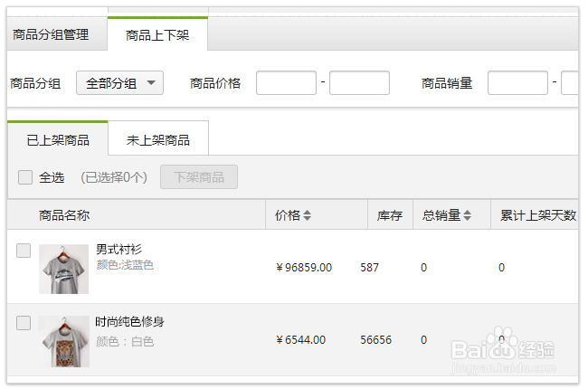The image size is (588, 389).
Task: Open the 时尚纯色修身 product thumbnail
Action: (x=63, y=341)
